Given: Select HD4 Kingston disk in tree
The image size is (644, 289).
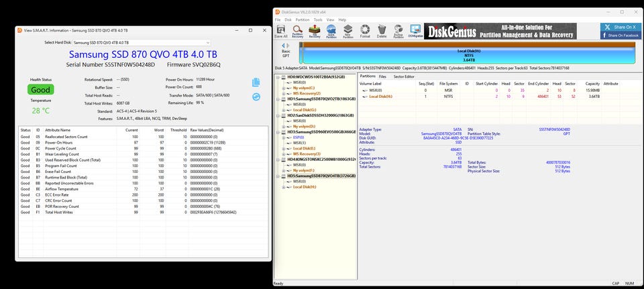Looking at the screenshot, I should [x=321, y=160].
